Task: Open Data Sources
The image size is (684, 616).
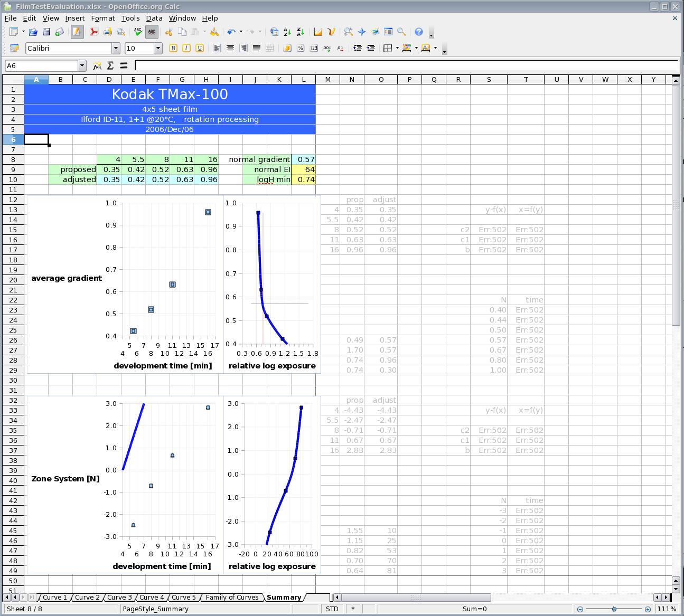Action: click(388, 32)
